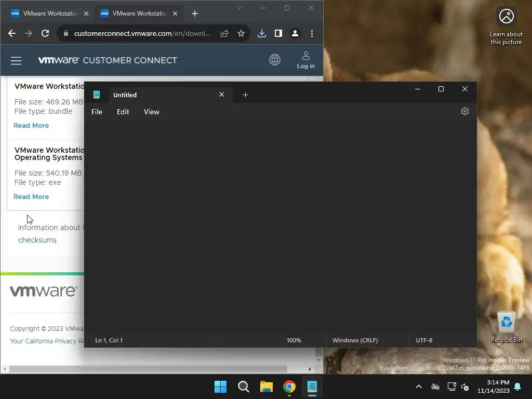Image resolution: width=532 pixels, height=399 pixels.
Task: Open Chrome profile icon
Action: tap(295, 33)
